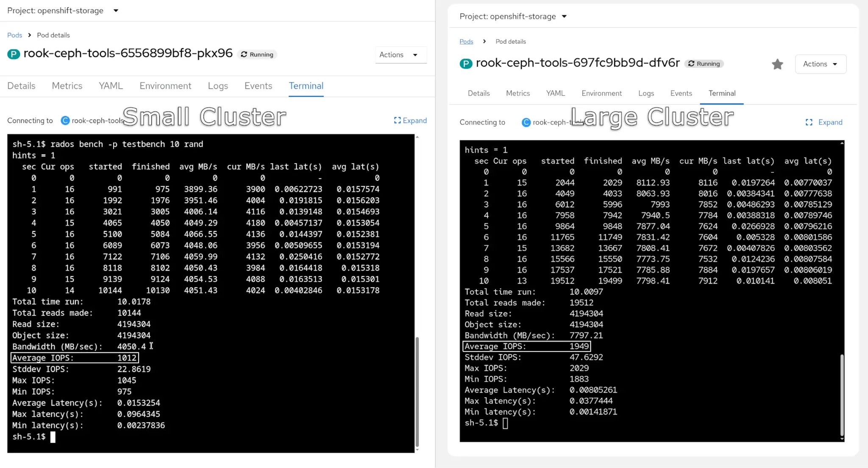Click the Running status badge on left pod
Image resolution: width=868 pixels, height=468 pixels.
(257, 54)
